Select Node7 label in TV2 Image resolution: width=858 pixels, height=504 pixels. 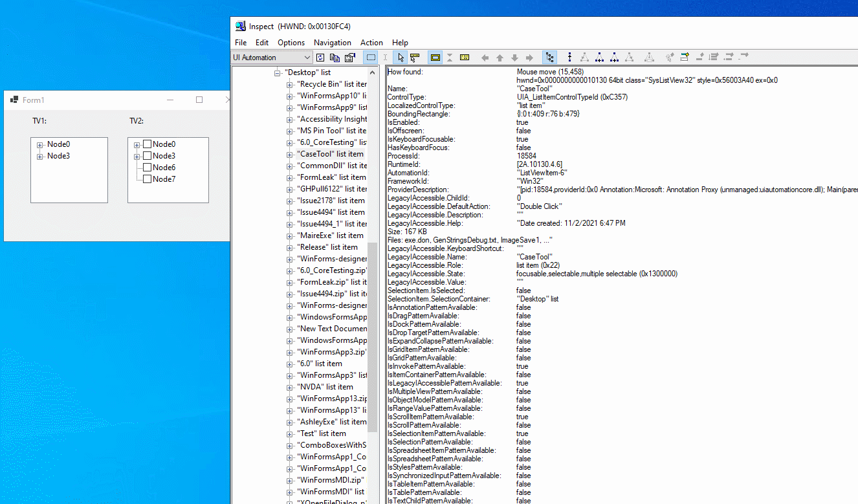164,179
